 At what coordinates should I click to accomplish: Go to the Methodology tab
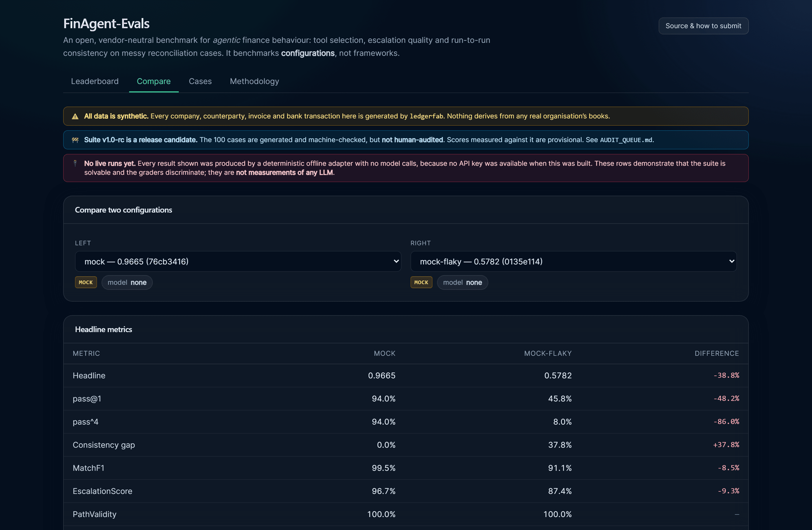point(255,81)
